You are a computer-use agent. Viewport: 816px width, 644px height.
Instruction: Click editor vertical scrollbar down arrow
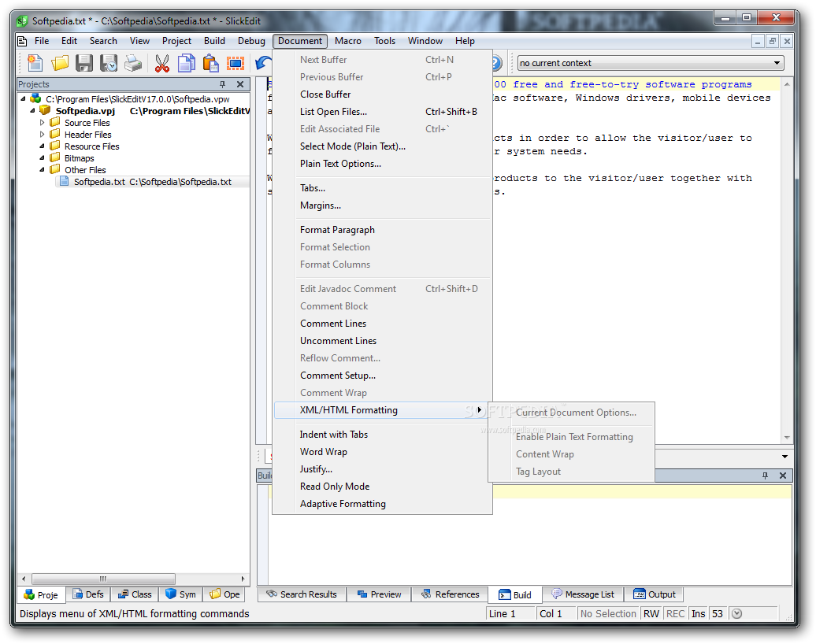coord(786,438)
